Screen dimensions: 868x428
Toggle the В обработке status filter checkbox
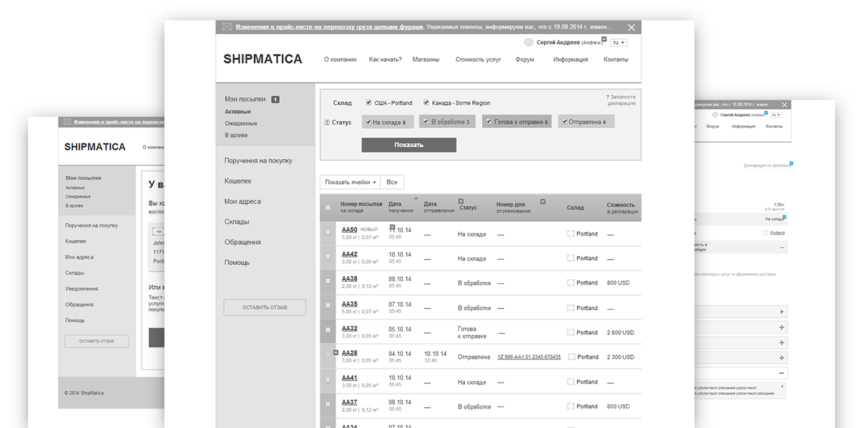(x=426, y=122)
